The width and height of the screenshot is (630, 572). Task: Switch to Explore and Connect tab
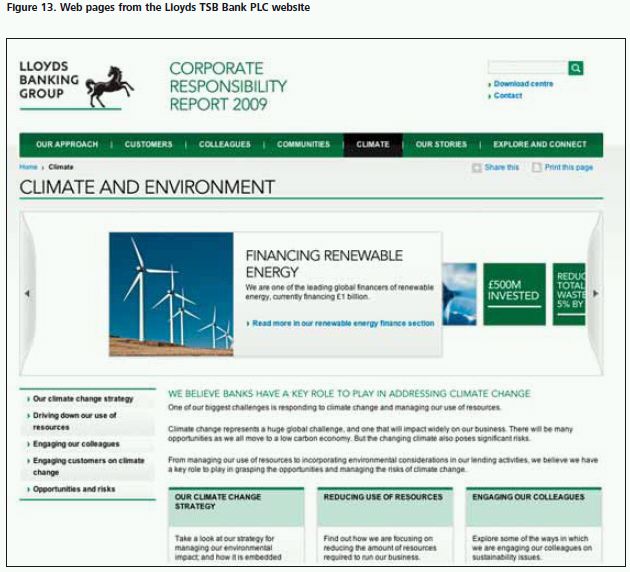540,145
